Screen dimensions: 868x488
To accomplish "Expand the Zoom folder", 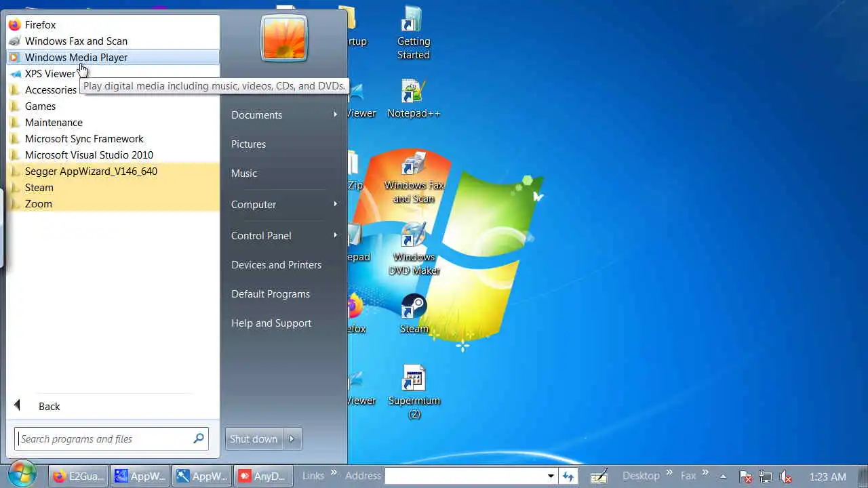I will (x=113, y=203).
